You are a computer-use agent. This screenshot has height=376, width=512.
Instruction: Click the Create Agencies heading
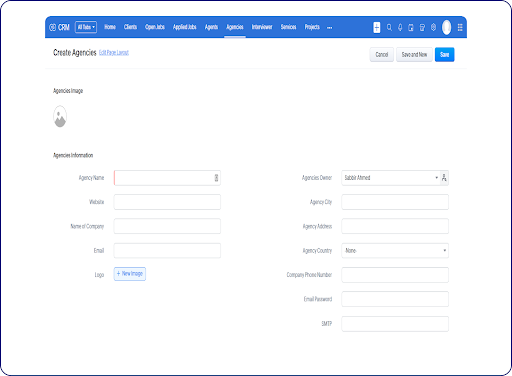[75, 53]
